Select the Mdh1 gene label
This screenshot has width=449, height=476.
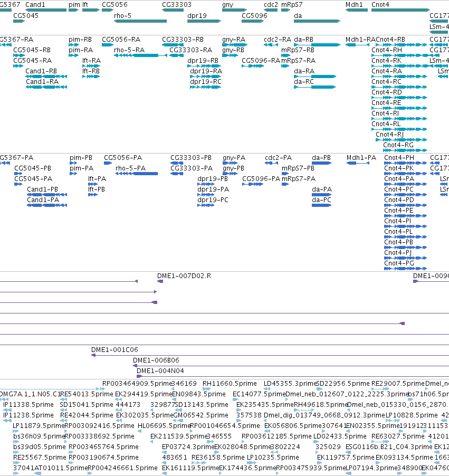354,5
